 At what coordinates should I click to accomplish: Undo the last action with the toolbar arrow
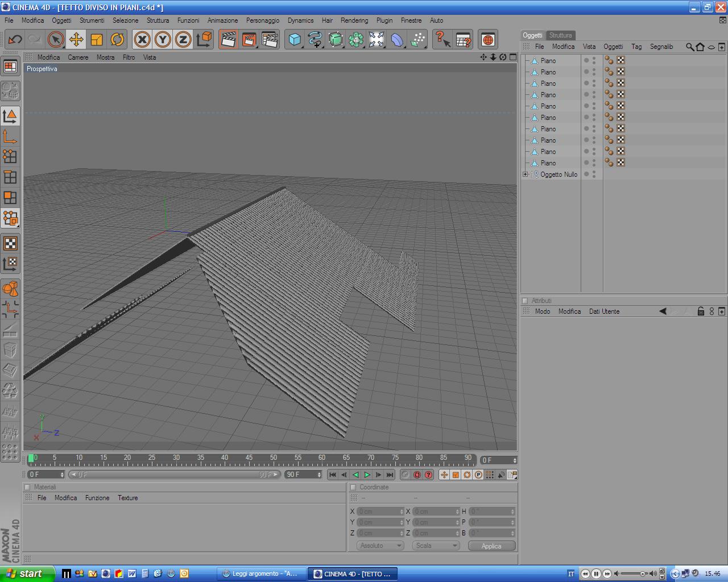click(x=15, y=39)
